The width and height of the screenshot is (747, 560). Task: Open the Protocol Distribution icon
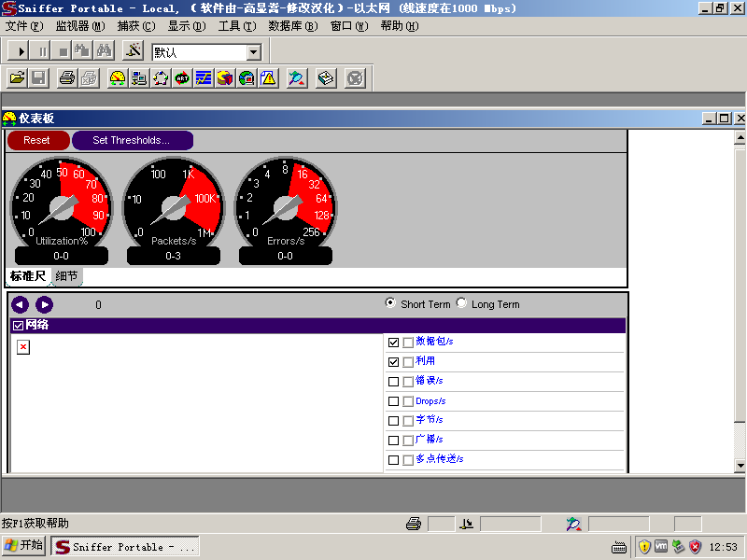[225, 78]
